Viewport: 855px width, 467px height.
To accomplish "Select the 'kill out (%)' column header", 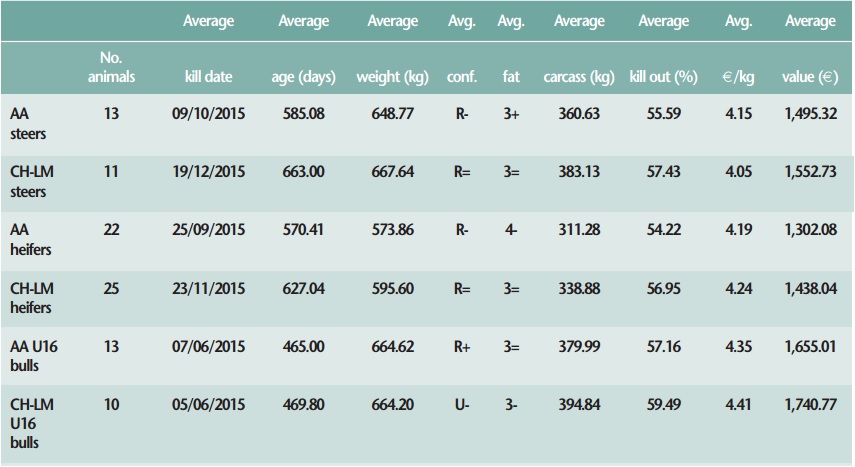I will point(663,77).
